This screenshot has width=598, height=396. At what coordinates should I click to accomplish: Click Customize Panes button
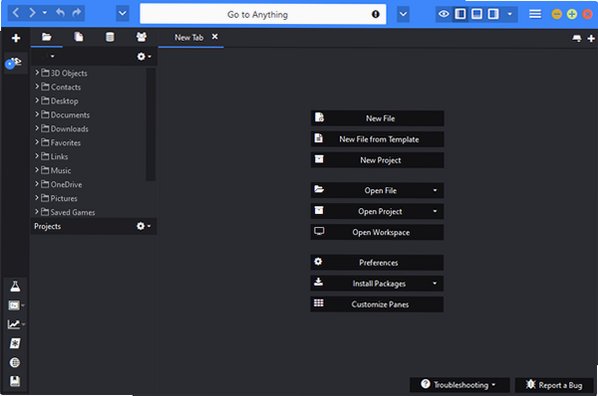point(377,304)
